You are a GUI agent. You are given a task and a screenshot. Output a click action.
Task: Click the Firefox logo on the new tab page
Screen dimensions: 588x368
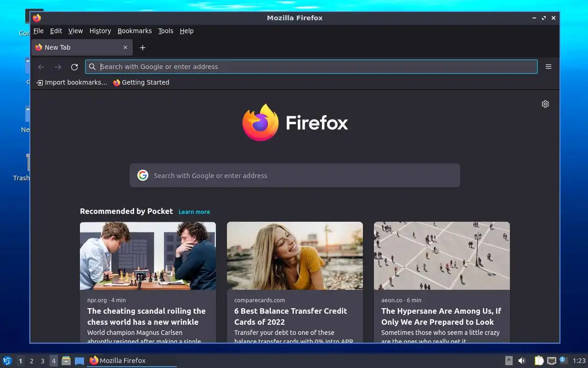tap(295, 122)
